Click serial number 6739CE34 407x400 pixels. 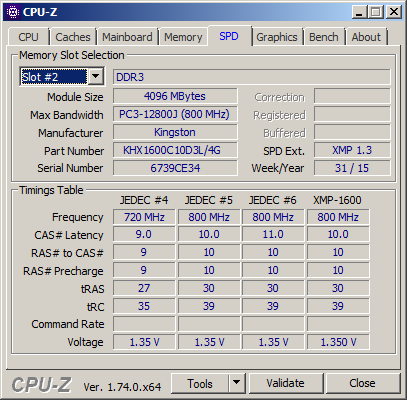(175, 168)
